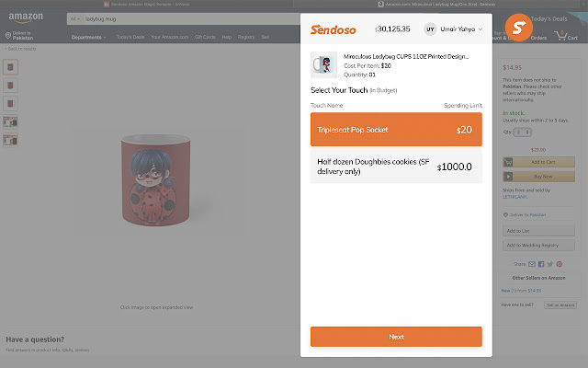
Task: Click the orange Next button
Action: (x=396, y=337)
